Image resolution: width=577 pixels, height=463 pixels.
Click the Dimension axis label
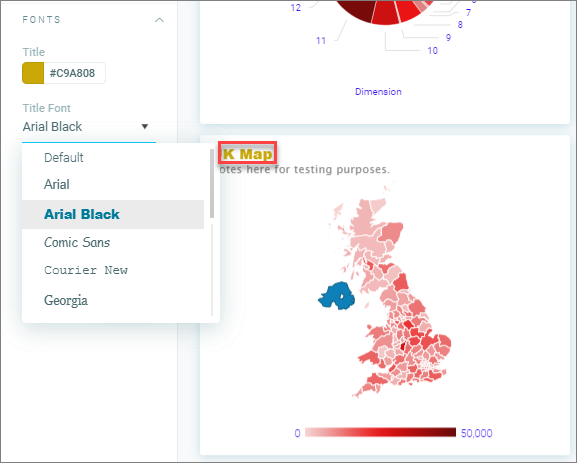[x=378, y=92]
